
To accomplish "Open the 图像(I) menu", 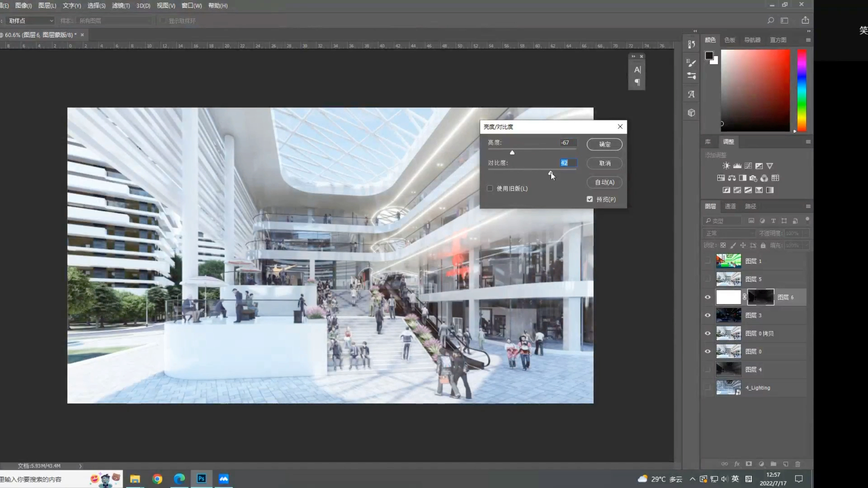I will [x=24, y=5].
